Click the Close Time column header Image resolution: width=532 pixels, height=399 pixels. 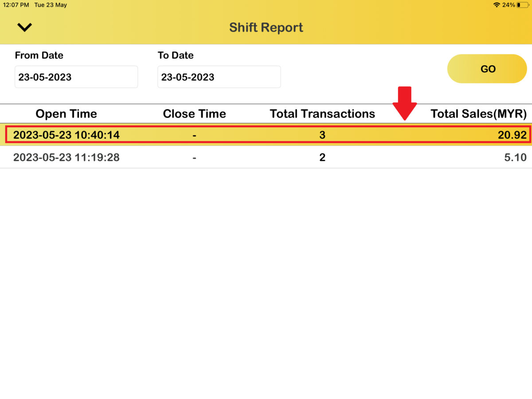coord(194,113)
